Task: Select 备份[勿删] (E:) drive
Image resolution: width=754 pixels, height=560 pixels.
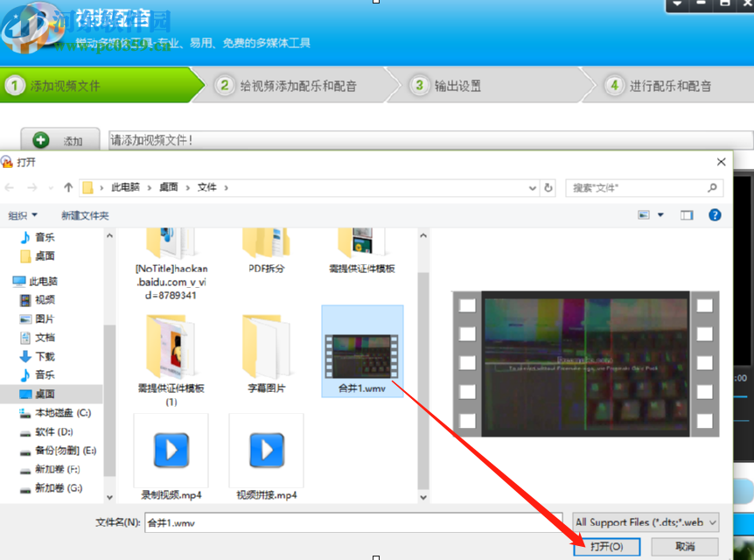Action: click(x=59, y=451)
